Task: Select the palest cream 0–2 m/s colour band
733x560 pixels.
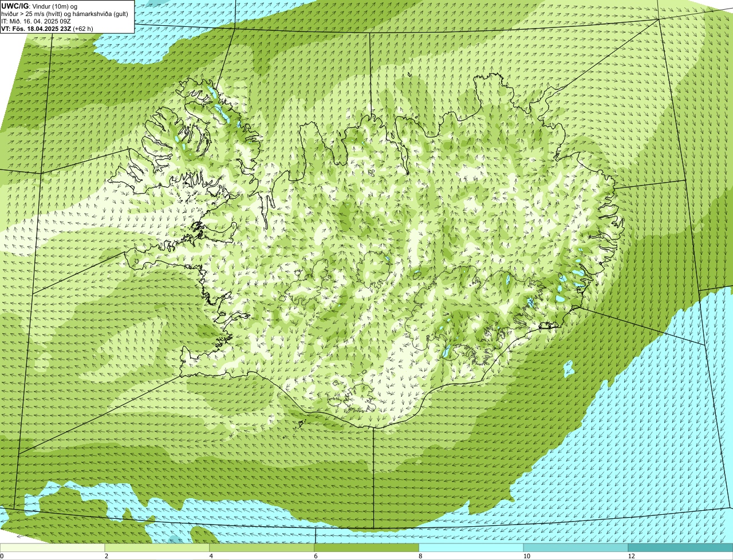Action: (53, 548)
